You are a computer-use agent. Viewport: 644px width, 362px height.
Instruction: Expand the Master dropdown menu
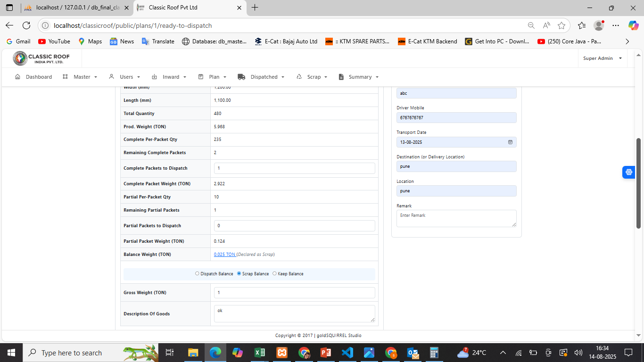point(80,77)
